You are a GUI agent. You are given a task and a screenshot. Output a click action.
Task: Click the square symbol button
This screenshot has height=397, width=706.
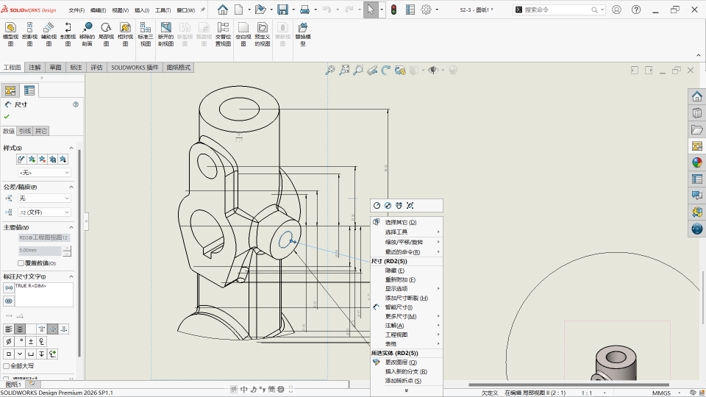(x=9, y=354)
